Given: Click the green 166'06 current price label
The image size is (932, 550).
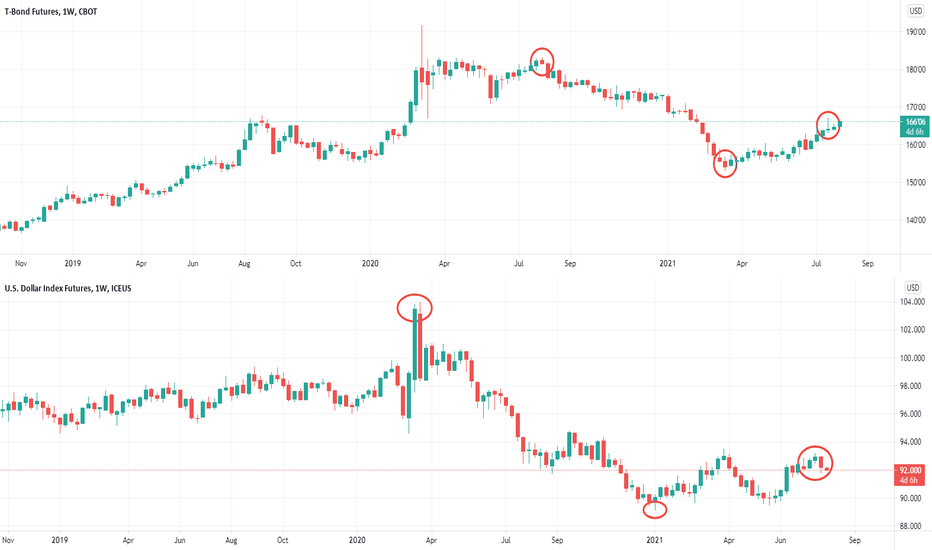Looking at the screenshot, I should [x=915, y=127].
